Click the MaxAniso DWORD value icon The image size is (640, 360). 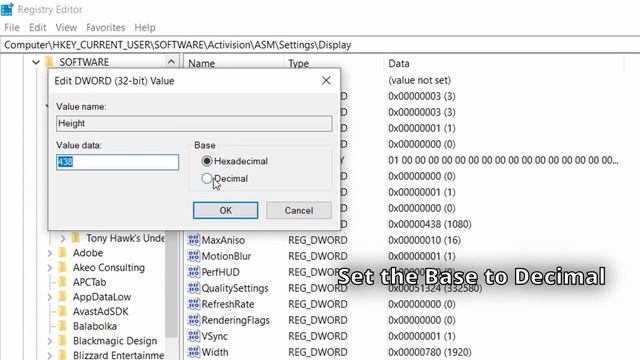point(193,240)
